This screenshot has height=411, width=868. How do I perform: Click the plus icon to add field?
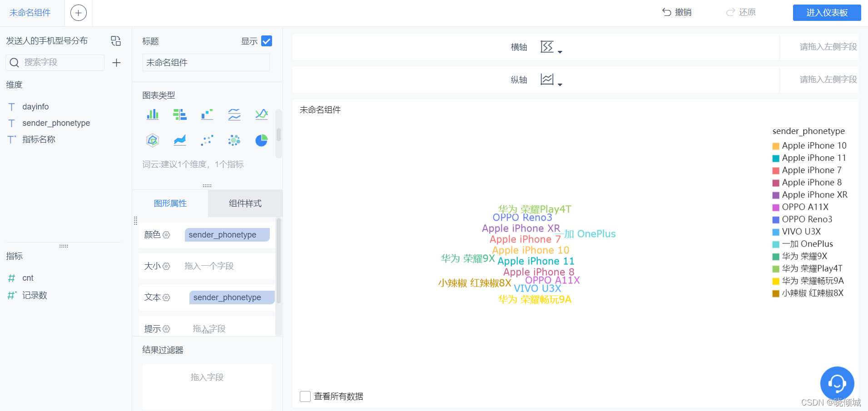pos(116,63)
